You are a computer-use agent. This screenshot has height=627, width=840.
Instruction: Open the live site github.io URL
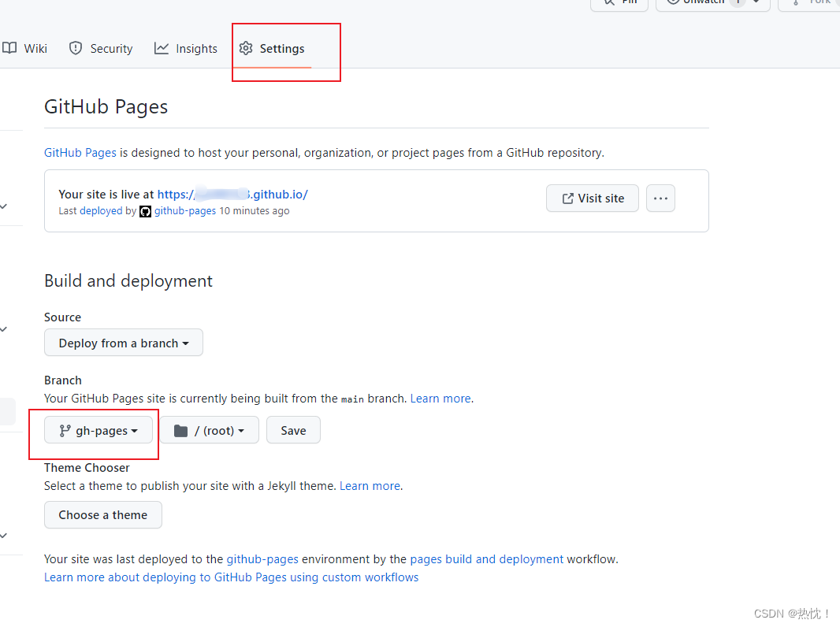[232, 195]
